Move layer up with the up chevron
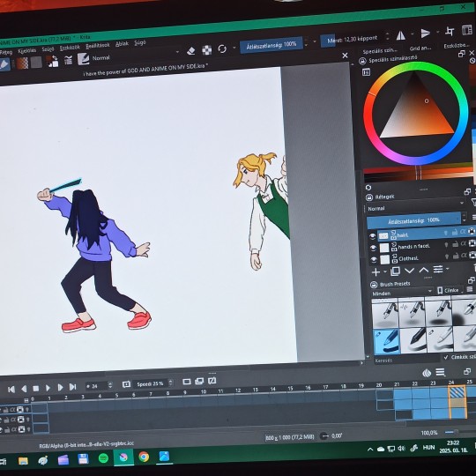 point(424,270)
